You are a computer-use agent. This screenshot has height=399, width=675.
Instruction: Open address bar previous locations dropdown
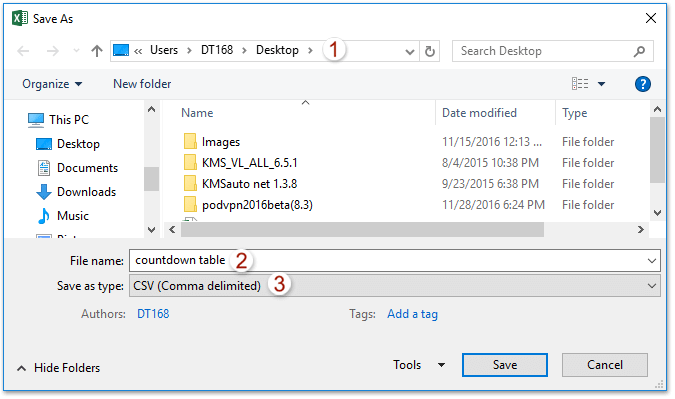410,52
